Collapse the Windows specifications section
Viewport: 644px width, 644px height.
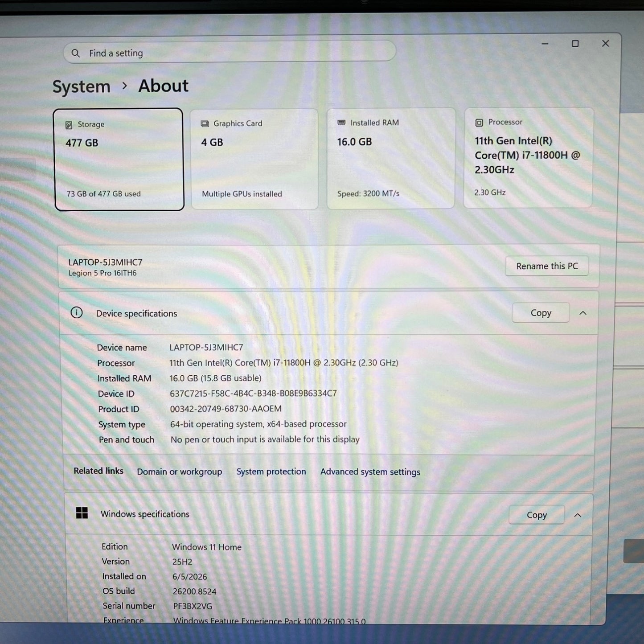click(578, 515)
